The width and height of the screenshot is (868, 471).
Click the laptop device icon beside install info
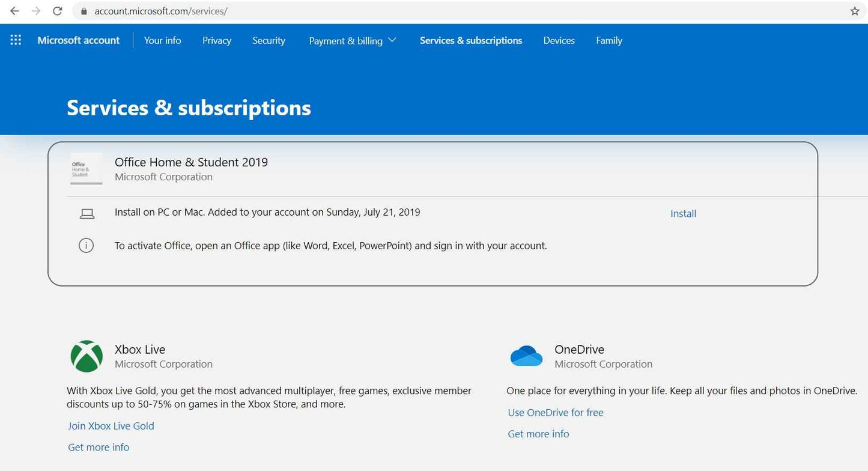(86, 213)
